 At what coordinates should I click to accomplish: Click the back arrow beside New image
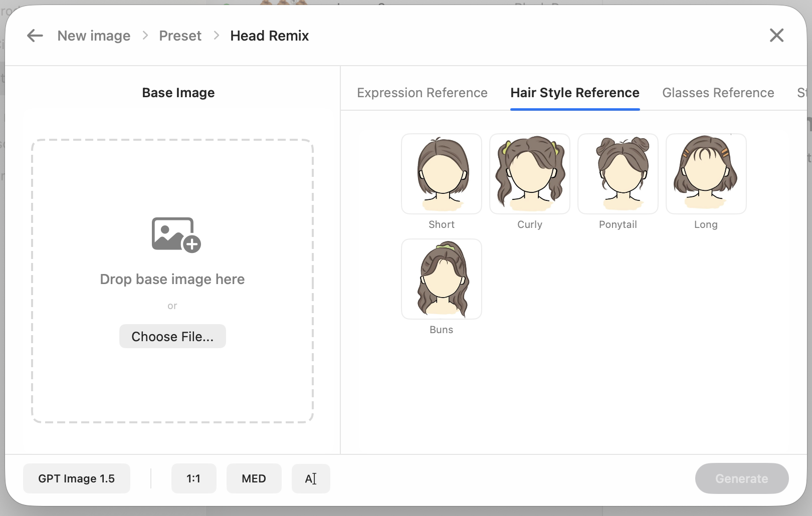click(35, 35)
